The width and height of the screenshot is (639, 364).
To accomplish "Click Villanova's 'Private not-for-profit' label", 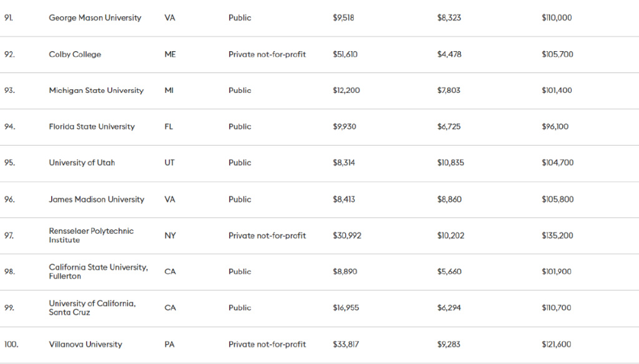I will click(267, 344).
